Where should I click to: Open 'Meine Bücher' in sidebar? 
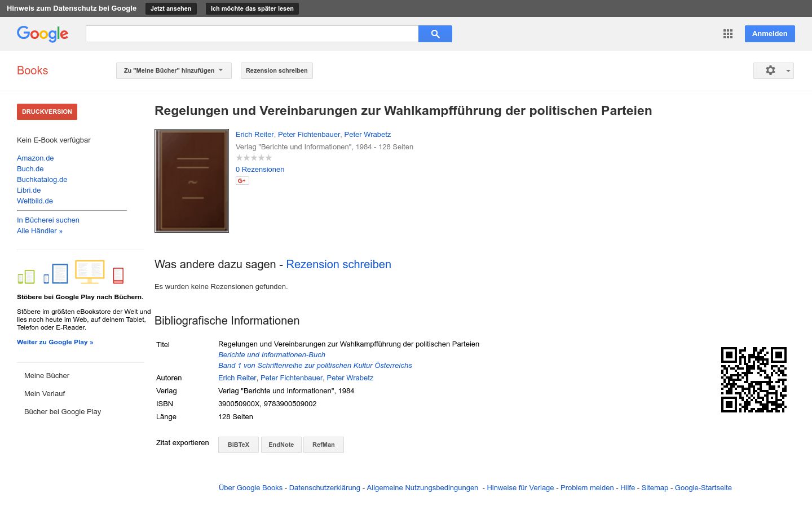click(x=47, y=376)
